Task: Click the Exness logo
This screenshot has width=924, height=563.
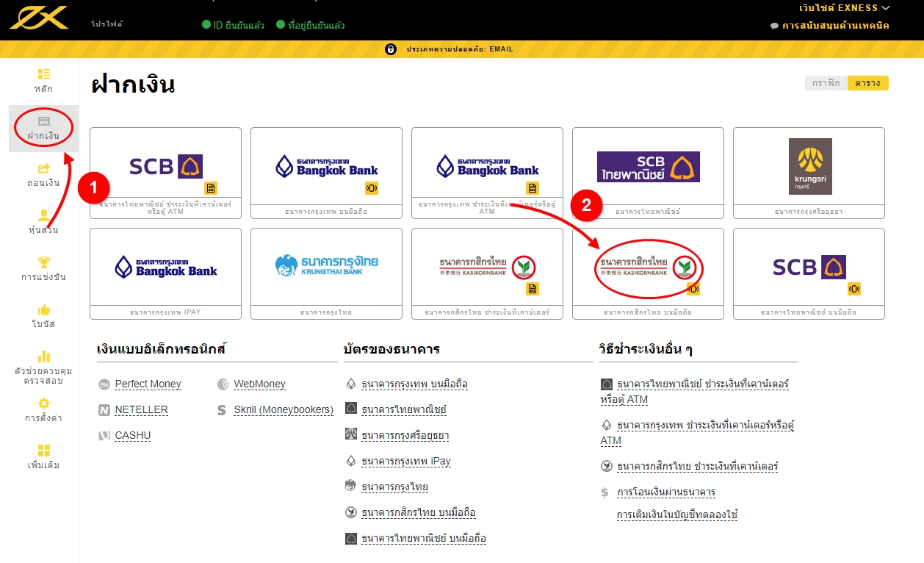Action: click(x=39, y=17)
